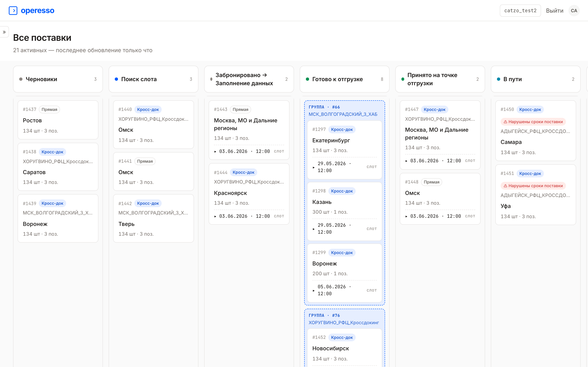This screenshot has height=367, width=588.
Task: Select the Поиск слота column header
Action: click(x=153, y=79)
